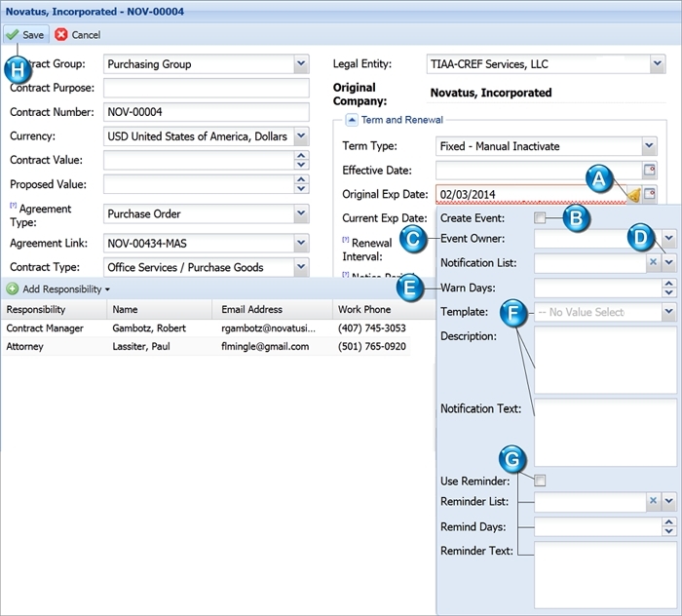This screenshot has width=682, height=616.
Task: Open the Add Responsibility menu
Action: (57, 289)
